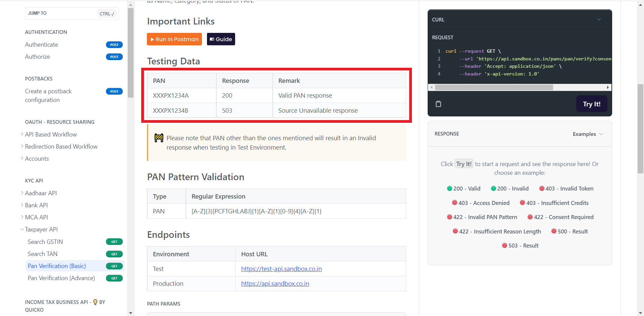Select the 503 - Result example
This screenshot has width=644, height=316.
[520, 246]
